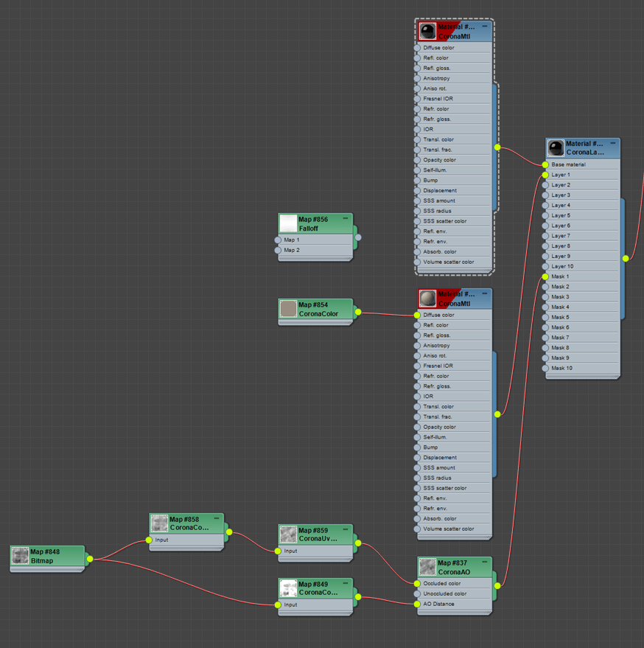Image resolution: width=644 pixels, height=648 pixels.
Task: Click the preview icon on Map #859 CoronaUv node
Action: [x=287, y=534]
